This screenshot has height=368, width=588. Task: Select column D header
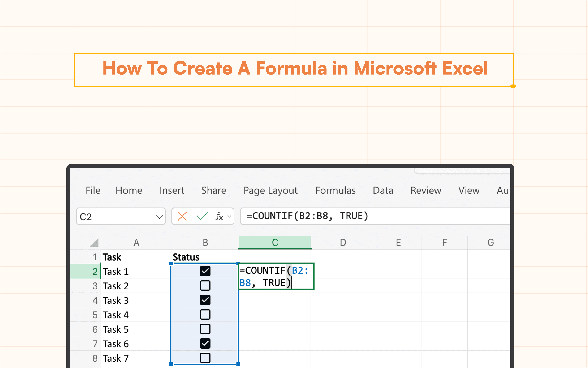pos(343,242)
